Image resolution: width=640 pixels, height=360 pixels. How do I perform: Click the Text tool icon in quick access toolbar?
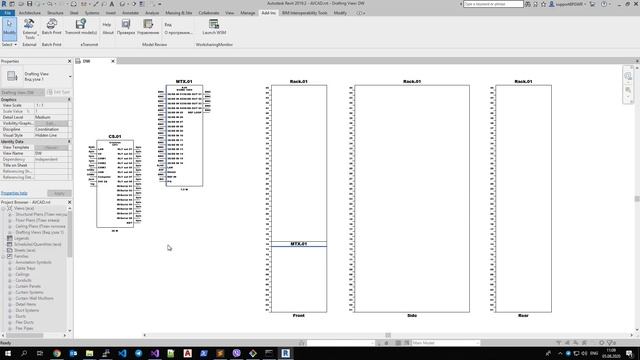pos(111,4)
